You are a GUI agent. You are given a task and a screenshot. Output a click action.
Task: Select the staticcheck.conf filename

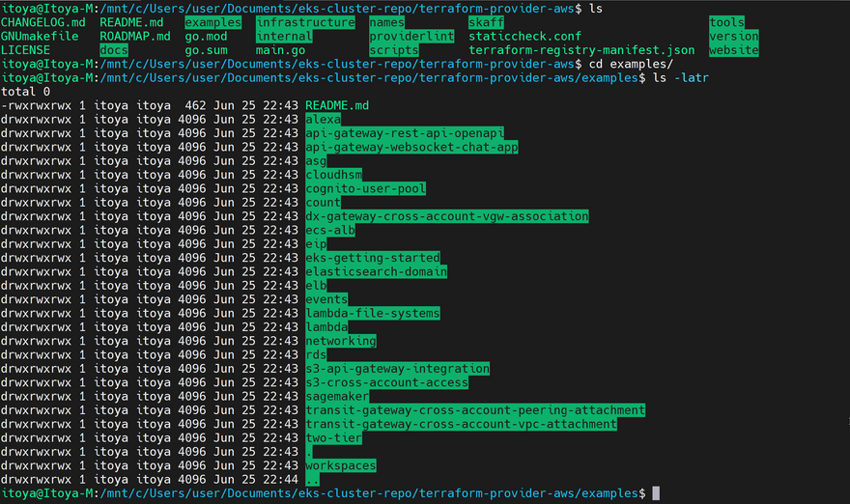click(524, 37)
